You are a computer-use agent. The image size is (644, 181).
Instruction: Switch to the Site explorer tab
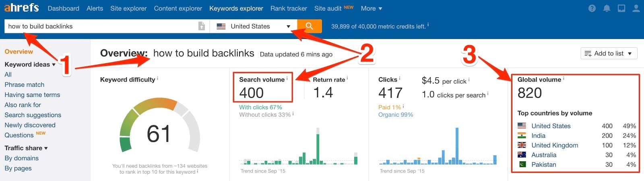[x=128, y=8]
